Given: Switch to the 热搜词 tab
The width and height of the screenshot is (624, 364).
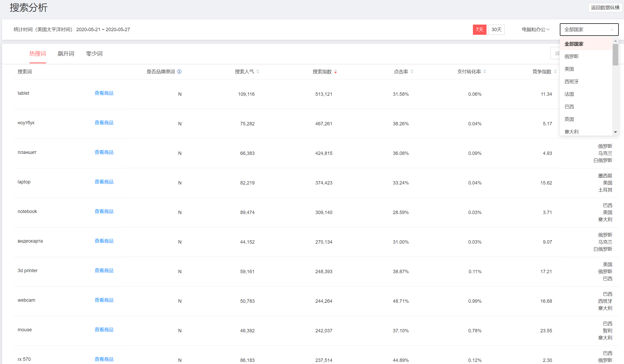Looking at the screenshot, I should (38, 54).
